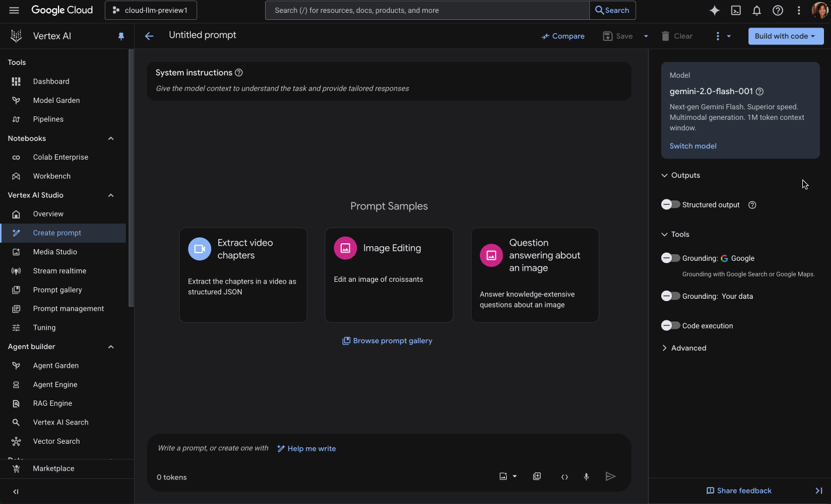The height and width of the screenshot is (504, 831).
Task: Open the prompt toolbar three-dot more menu
Action: coord(717,36)
